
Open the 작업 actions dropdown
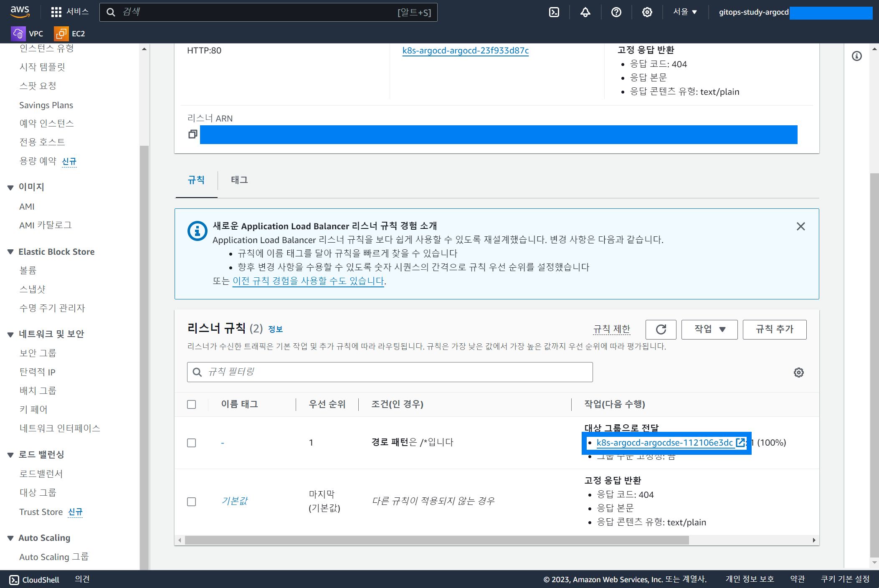709,329
